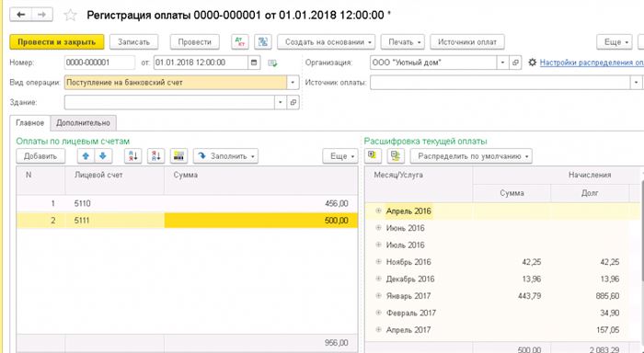644x353 pixels.
Task: Click the Месяц/Услуга column header
Action: (x=419, y=184)
